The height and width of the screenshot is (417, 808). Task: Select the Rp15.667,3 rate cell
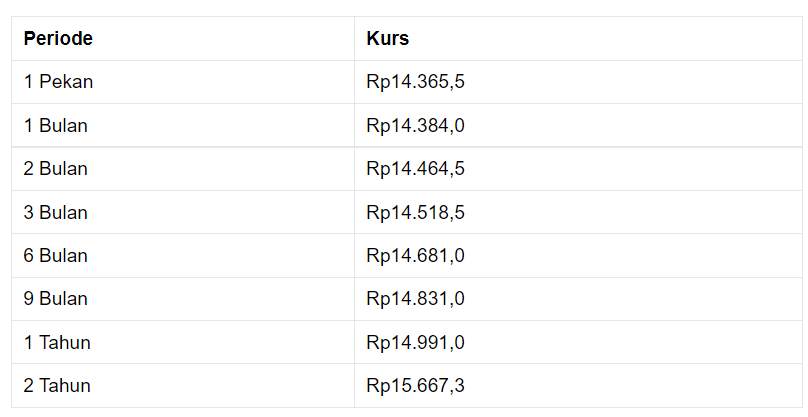coord(578,386)
